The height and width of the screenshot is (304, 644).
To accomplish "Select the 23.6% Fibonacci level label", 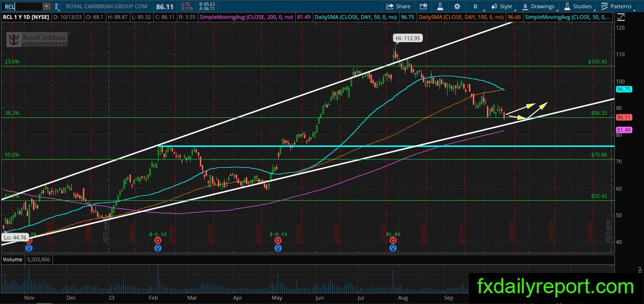I will [x=13, y=62].
